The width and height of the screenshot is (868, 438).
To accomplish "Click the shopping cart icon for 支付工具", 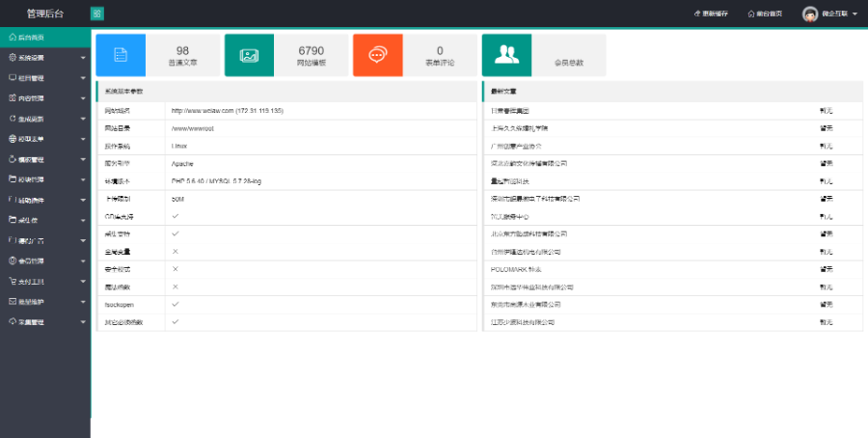I will [x=12, y=281].
